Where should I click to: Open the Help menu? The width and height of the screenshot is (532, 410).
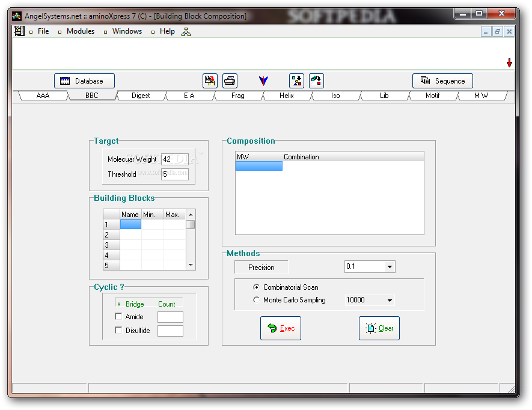(x=167, y=31)
